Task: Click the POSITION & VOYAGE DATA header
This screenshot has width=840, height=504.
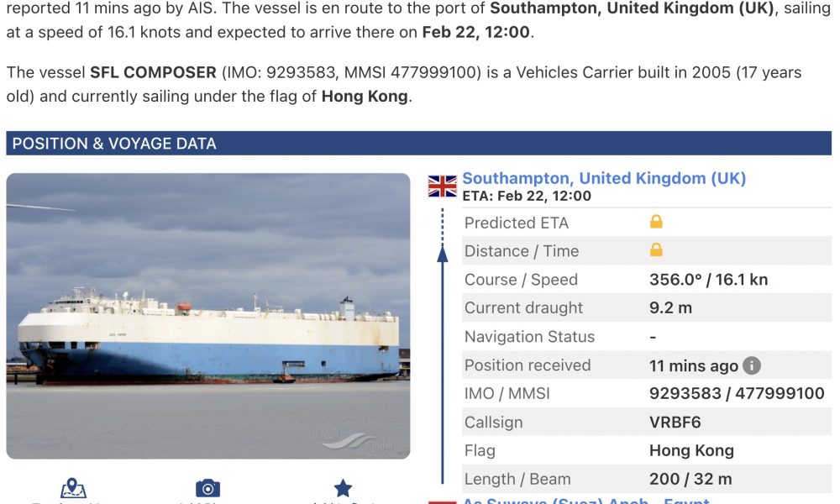Action: click(419, 144)
